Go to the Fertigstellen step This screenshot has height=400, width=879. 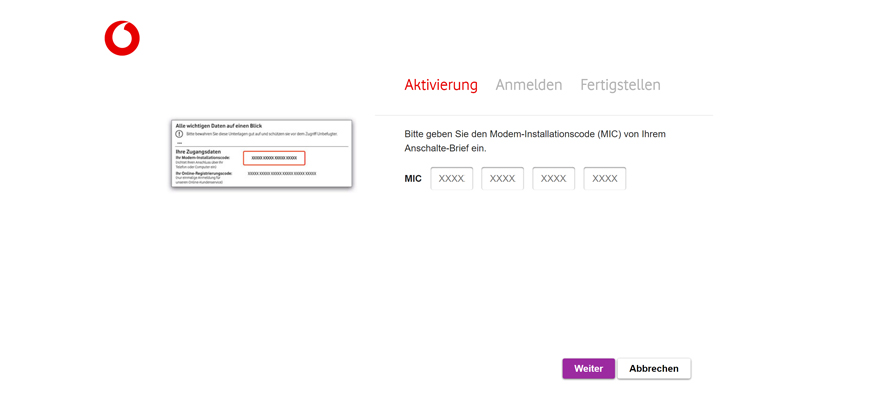(620, 85)
